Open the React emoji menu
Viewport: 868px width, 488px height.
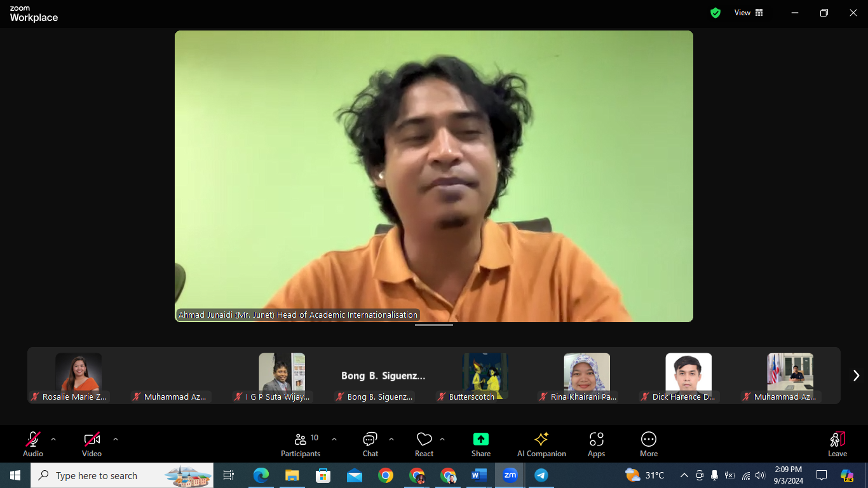pyautogui.click(x=424, y=444)
